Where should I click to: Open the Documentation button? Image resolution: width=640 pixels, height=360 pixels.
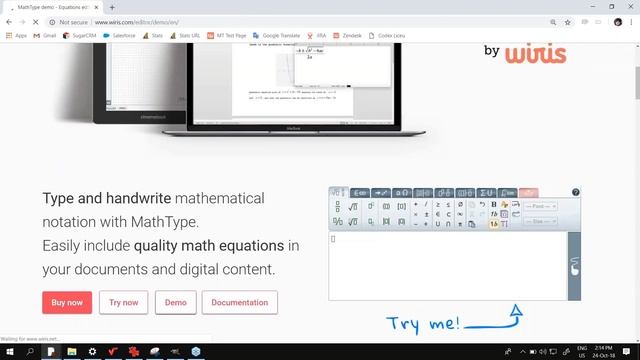[240, 302]
